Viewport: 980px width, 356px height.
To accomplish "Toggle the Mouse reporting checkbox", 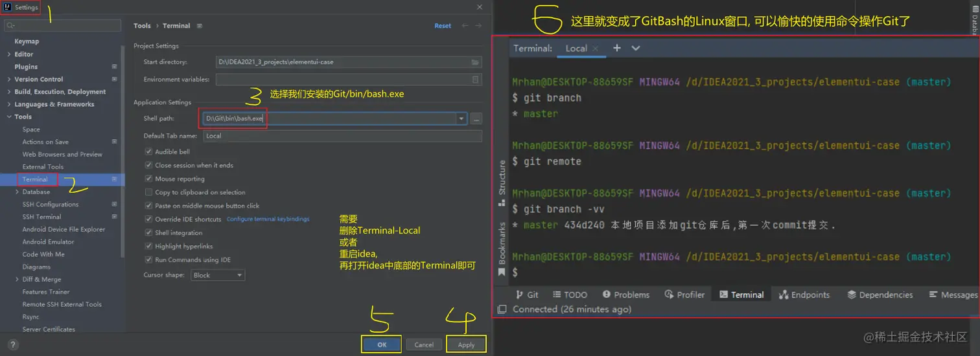I will coord(148,179).
